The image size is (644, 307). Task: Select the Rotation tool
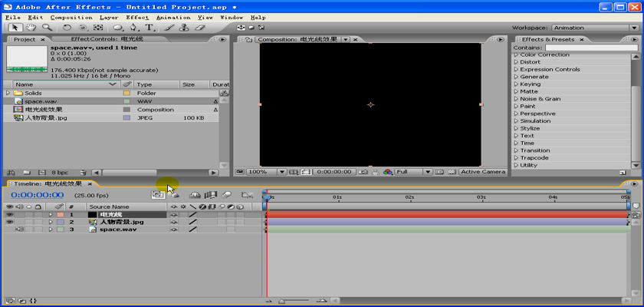point(67,28)
